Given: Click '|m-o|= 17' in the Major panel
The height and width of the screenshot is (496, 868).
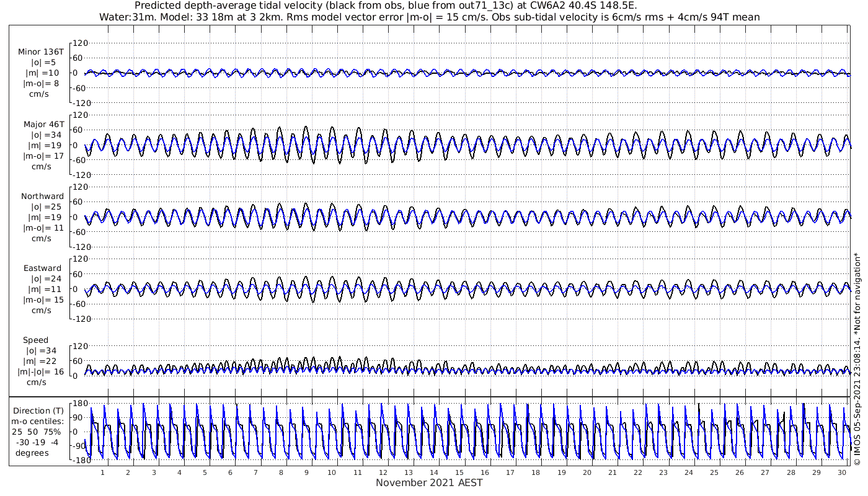Looking at the screenshot, I should click(x=43, y=156).
